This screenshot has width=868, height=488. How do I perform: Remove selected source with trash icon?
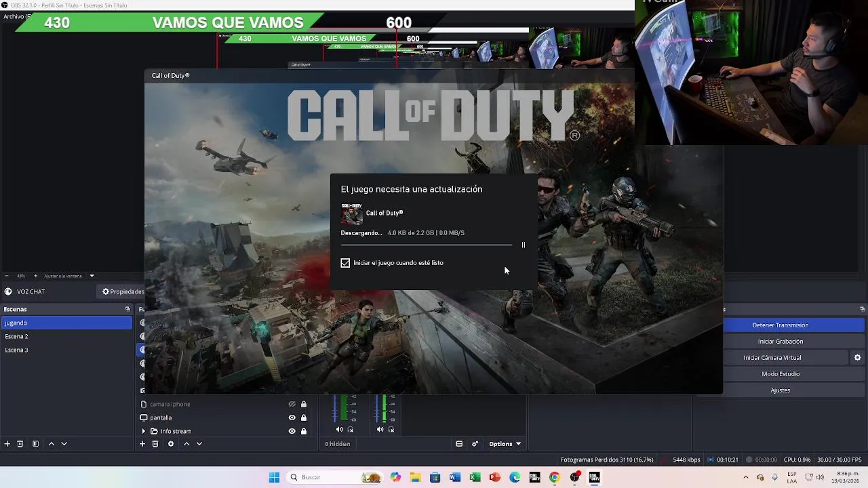(x=155, y=444)
